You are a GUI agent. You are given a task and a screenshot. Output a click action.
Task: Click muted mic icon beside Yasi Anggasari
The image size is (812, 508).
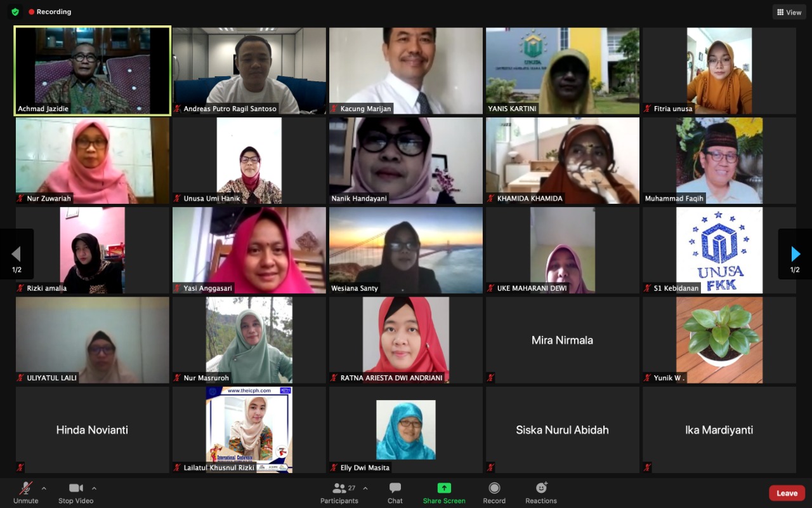(178, 288)
